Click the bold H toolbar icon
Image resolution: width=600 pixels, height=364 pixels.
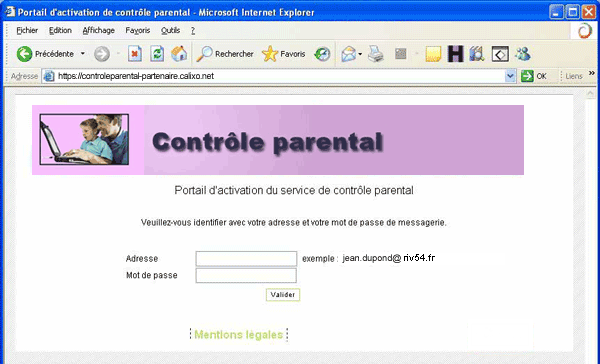[x=455, y=54]
